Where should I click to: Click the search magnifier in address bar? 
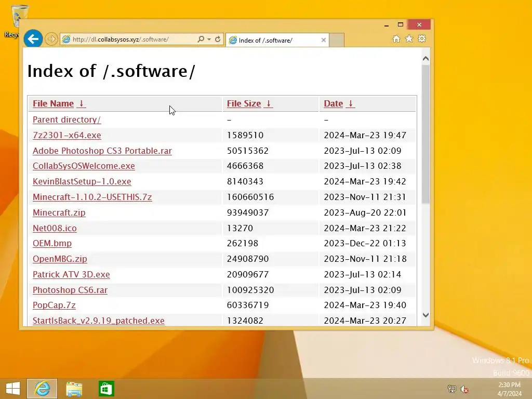point(201,39)
